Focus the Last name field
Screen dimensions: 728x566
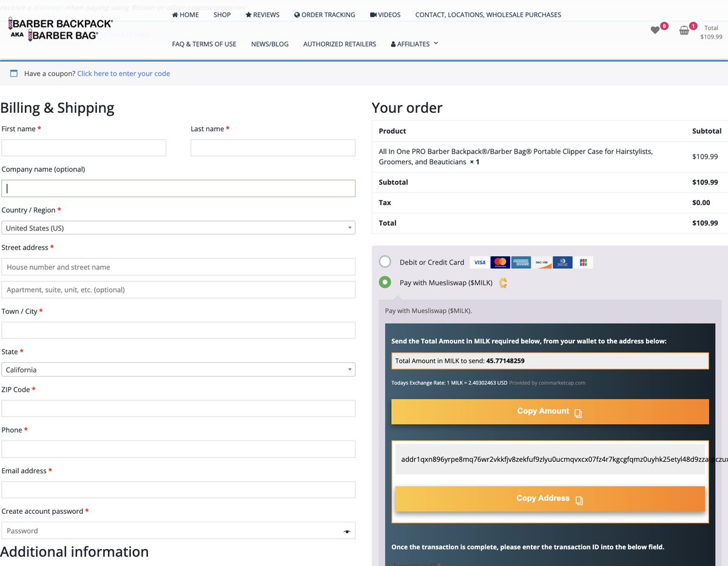[273, 147]
